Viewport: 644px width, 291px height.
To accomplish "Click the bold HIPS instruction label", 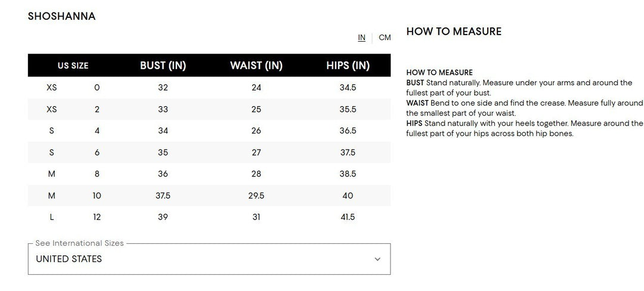I will (414, 123).
